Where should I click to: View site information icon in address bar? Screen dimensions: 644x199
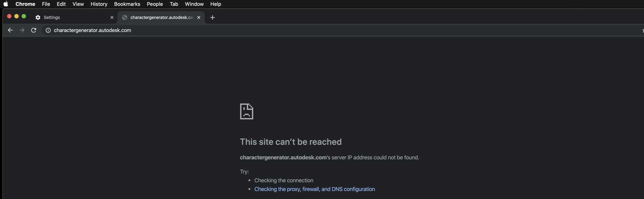48,30
